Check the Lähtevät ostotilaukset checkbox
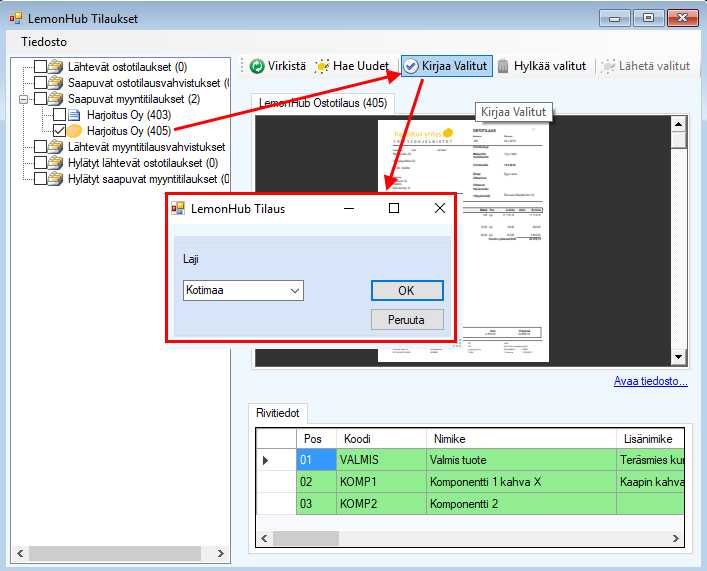 click(x=41, y=67)
